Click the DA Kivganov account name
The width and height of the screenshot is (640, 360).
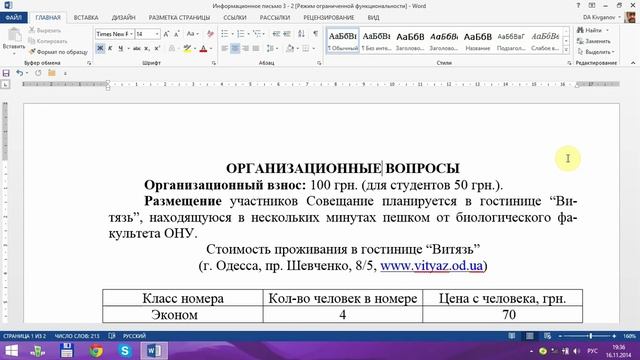[599, 18]
